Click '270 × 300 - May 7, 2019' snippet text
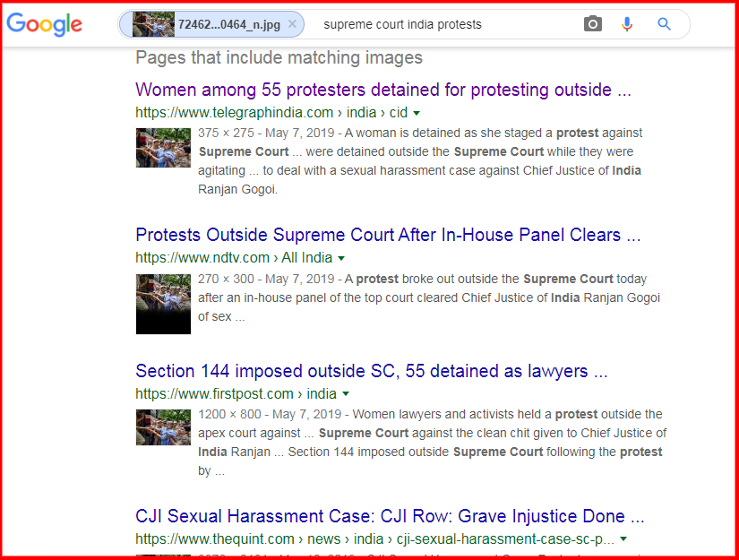 266,279
